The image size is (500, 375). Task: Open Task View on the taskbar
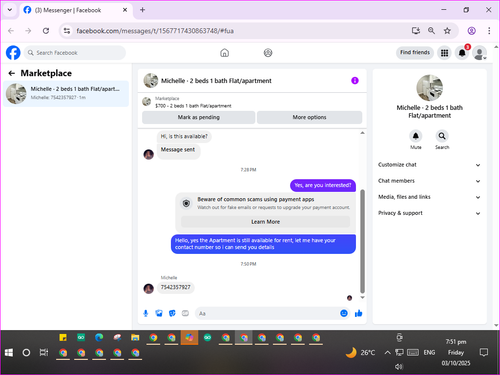tap(44, 353)
